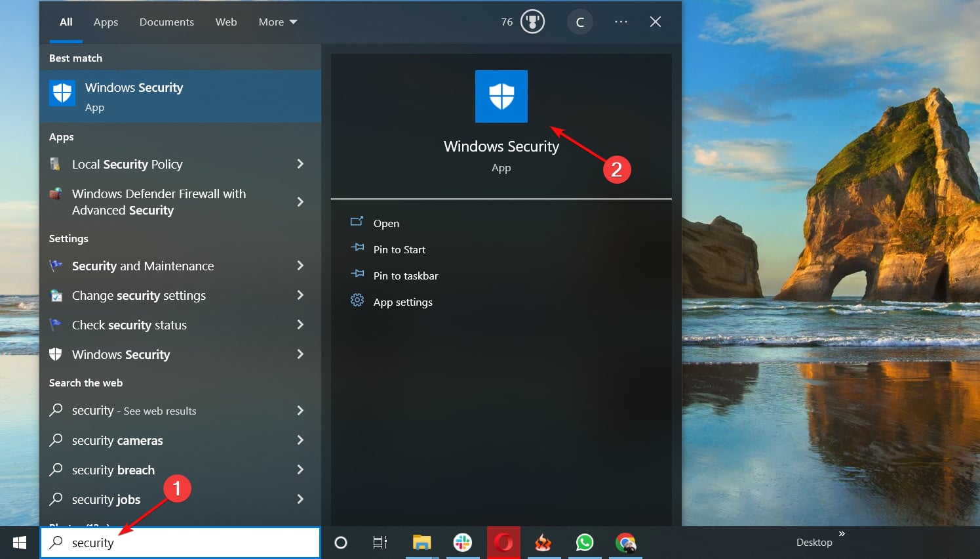
Task: Click the App settings gear icon
Action: coord(357,302)
